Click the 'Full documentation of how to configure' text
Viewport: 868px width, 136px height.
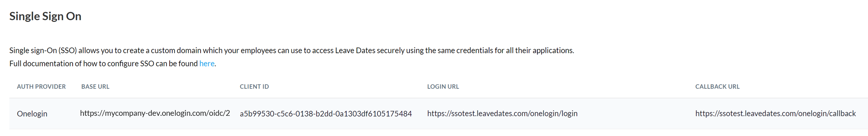pyautogui.click(x=74, y=63)
